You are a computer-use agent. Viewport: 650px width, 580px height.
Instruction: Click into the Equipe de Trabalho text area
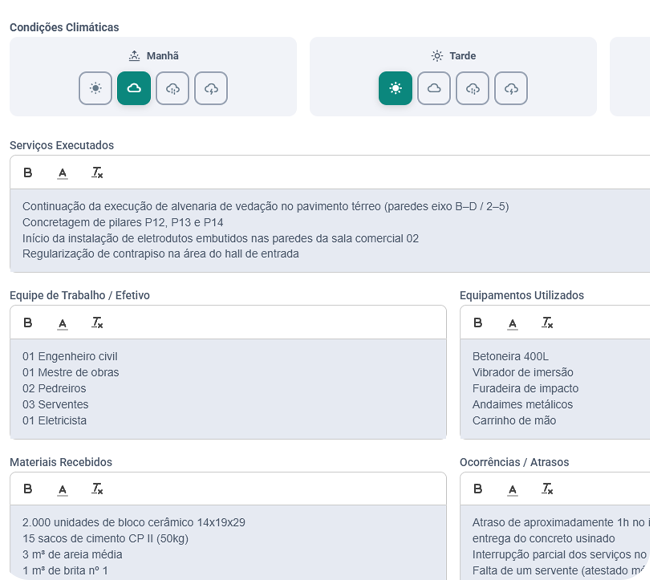(228, 389)
